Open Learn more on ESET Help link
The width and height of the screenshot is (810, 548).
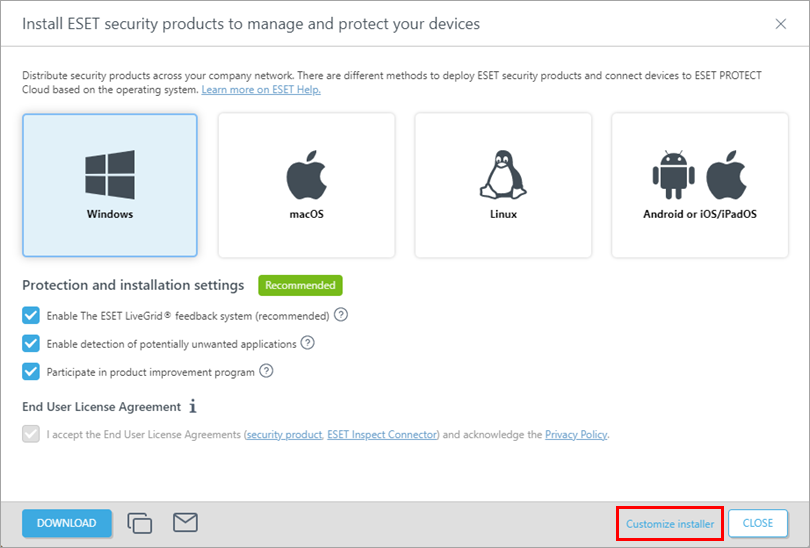click(261, 90)
